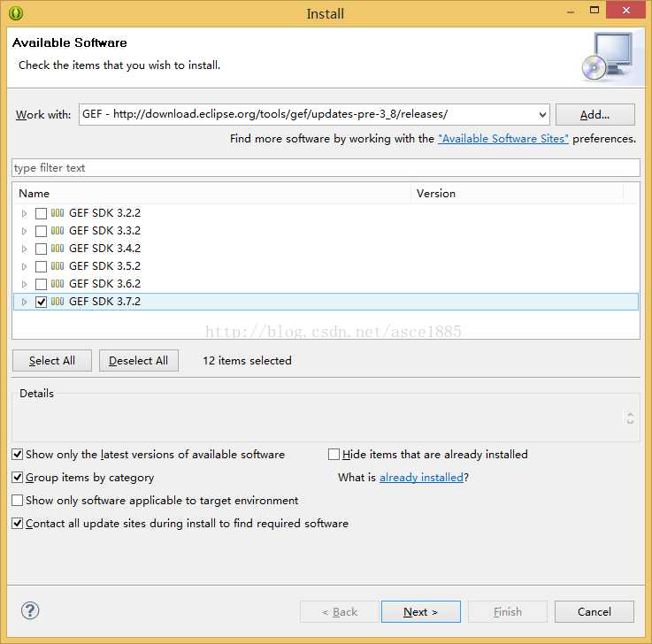Click the Deselect All button
This screenshot has width=652, height=644.
click(139, 360)
